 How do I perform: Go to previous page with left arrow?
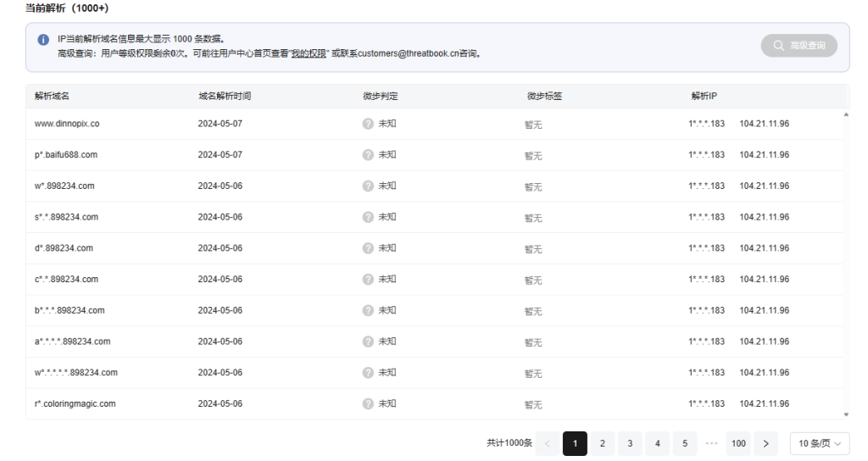548,443
